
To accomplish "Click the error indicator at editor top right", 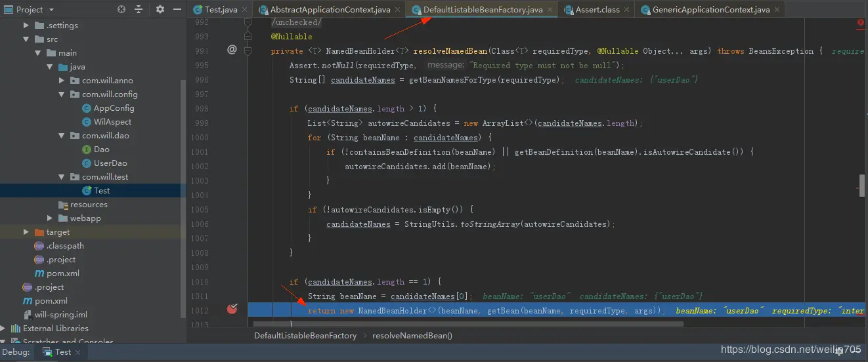I will (861, 23).
